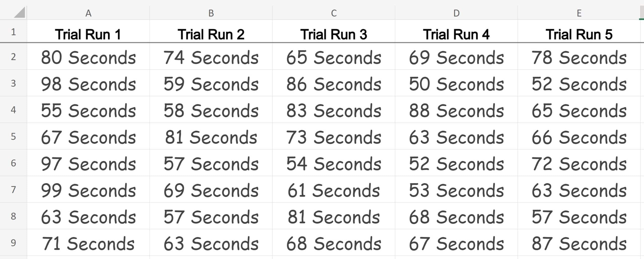644x259 pixels.
Task: Select column E header
Action: 579,13
